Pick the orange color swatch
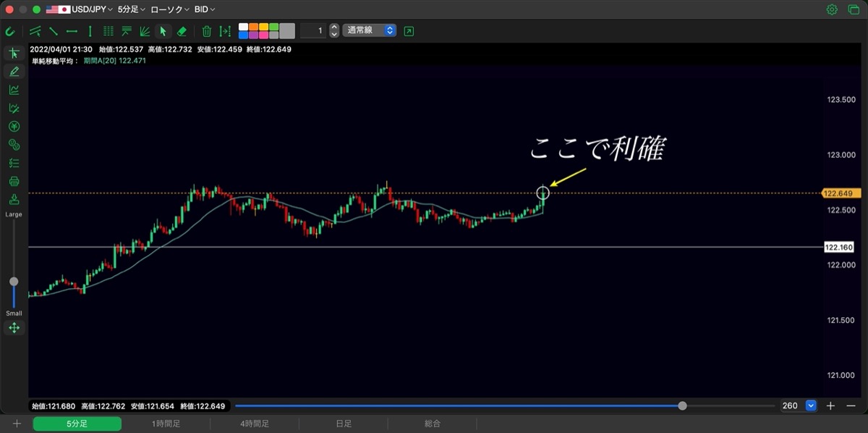868x433 pixels. pyautogui.click(x=254, y=27)
